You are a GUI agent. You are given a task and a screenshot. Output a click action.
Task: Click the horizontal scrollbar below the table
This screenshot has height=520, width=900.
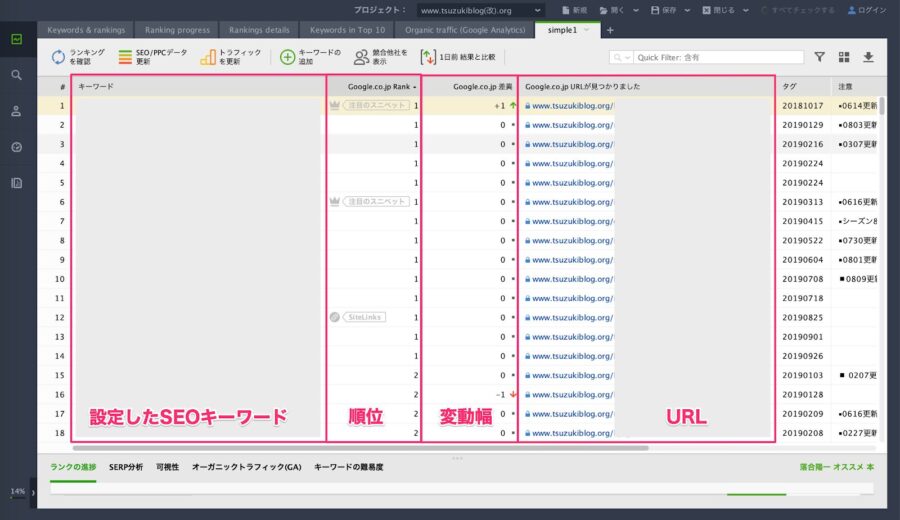tap(360, 448)
